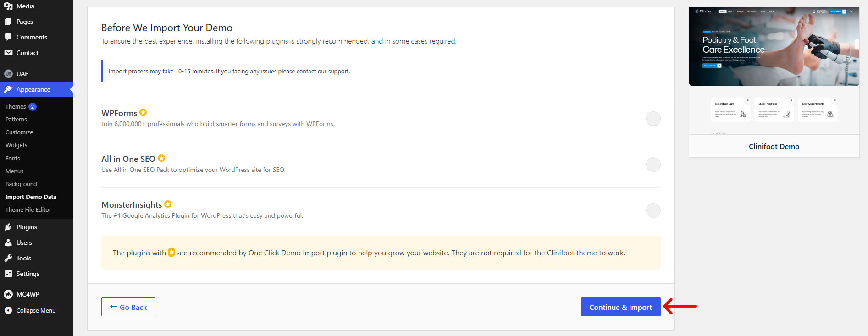
Task: Click the Appearance paintbrush icon
Action: 8,89
